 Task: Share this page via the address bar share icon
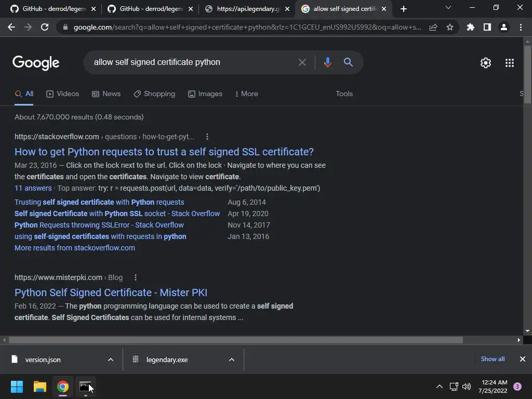click(x=433, y=27)
